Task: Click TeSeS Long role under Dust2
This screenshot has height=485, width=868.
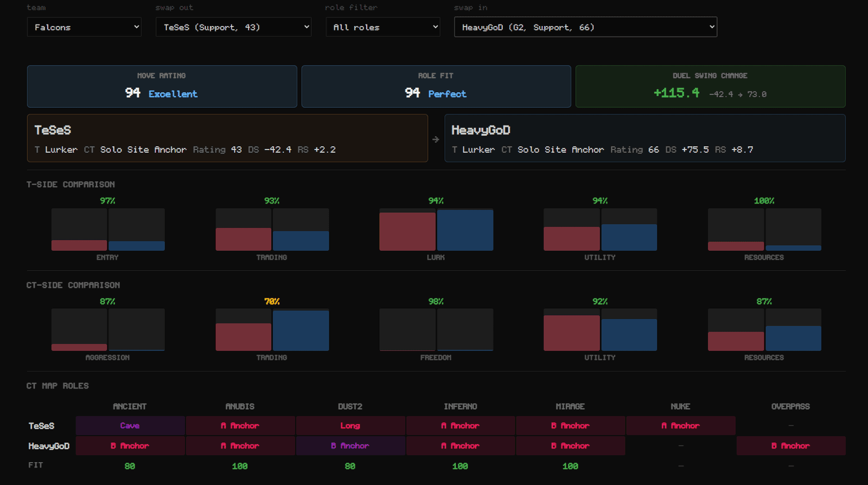Action: coord(350,426)
